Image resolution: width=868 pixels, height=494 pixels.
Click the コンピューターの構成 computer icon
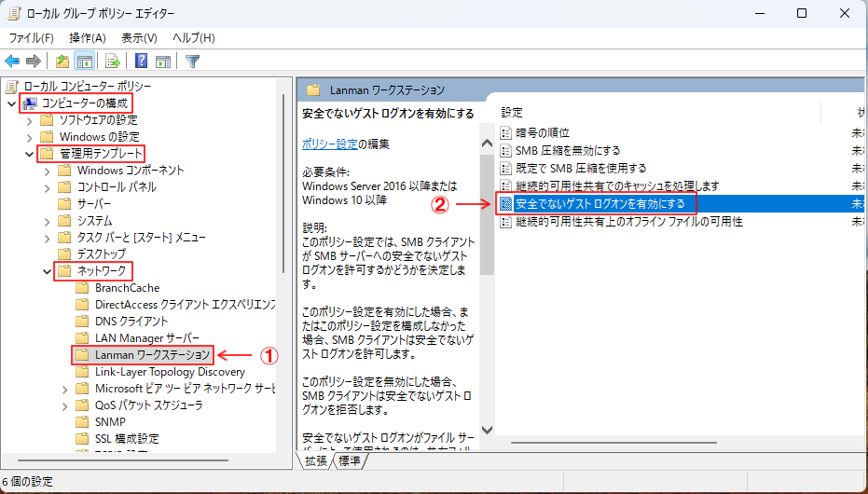(x=30, y=103)
